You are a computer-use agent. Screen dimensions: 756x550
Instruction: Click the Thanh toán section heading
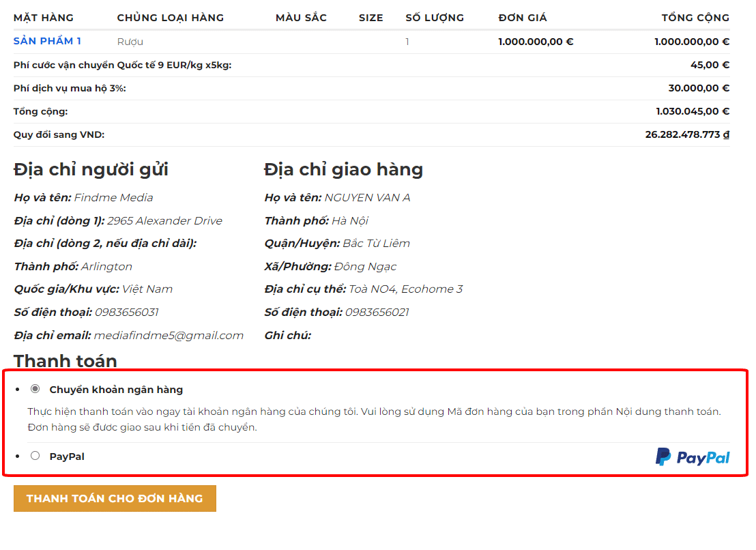[66, 361]
